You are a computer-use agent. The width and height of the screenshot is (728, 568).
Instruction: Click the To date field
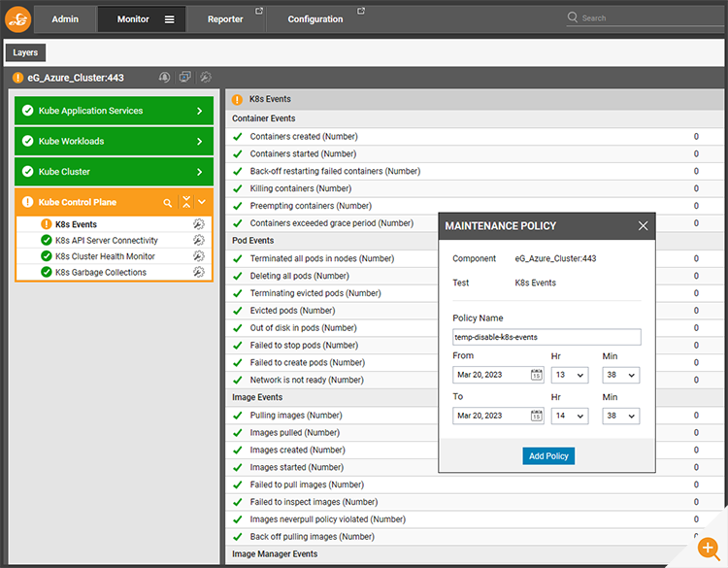pos(498,416)
